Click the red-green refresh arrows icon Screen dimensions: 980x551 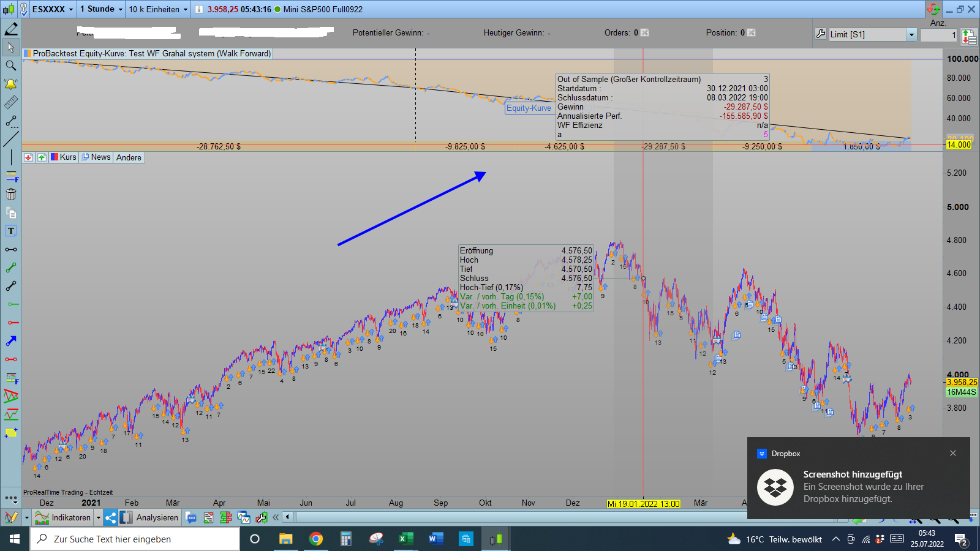(933, 9)
